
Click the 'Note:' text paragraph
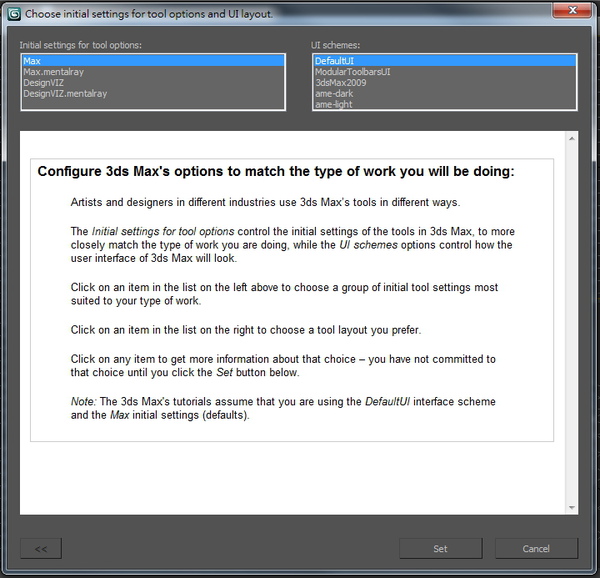coord(283,408)
